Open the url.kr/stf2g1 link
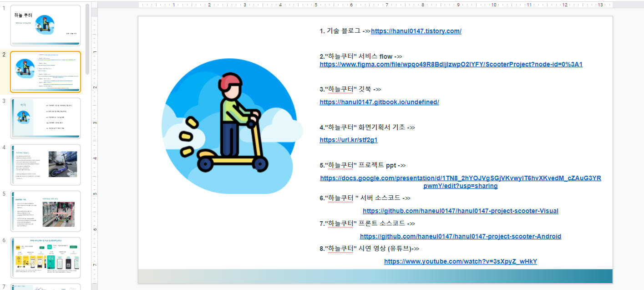644x290 pixels. pyautogui.click(x=349, y=140)
